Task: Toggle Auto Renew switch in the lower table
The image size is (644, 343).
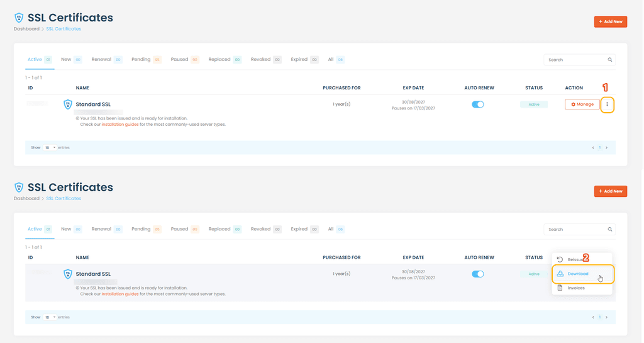Action: (x=478, y=274)
